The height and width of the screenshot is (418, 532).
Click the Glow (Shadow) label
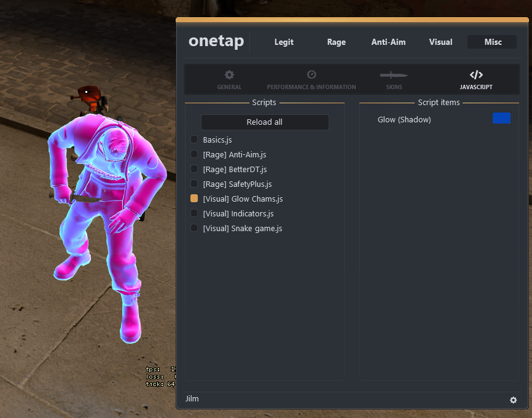404,120
